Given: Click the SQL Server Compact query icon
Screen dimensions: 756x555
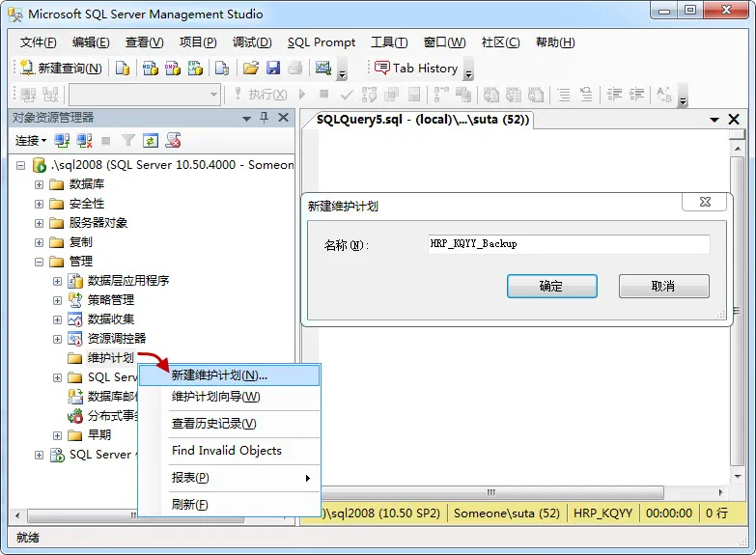Looking at the screenshot, I should point(222,68).
